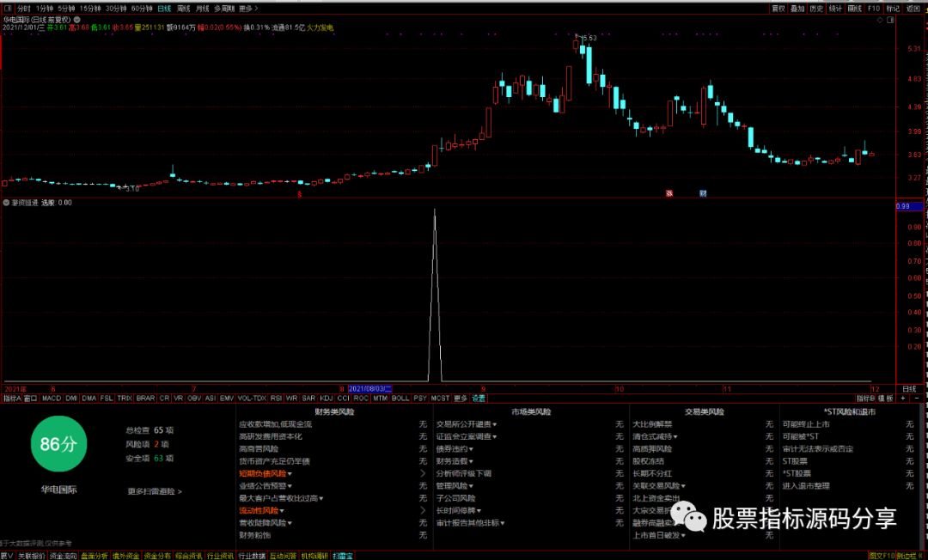
Task: Click the green 86分 score circle
Action: (58, 444)
